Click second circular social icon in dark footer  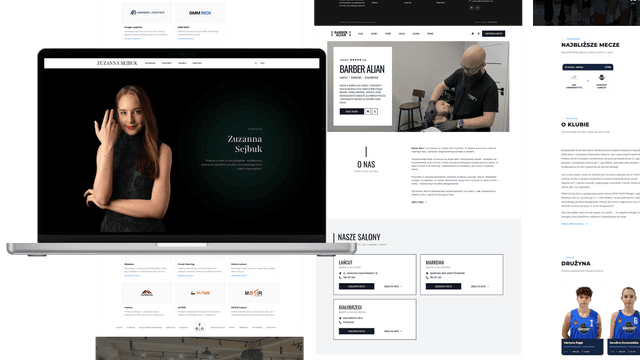478,8
